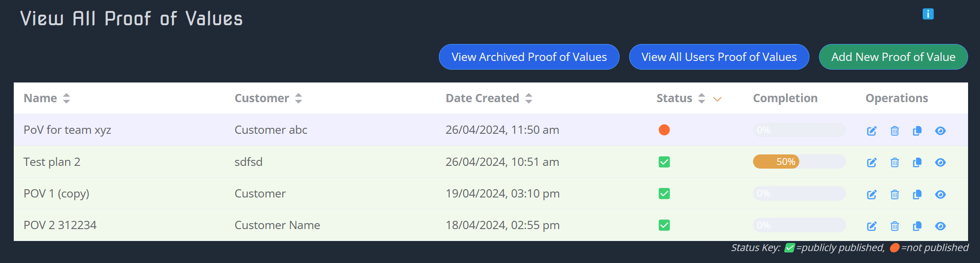Toggle unpublished status dot for PoV for team xyz
This screenshot has height=263, width=980.
tap(664, 130)
